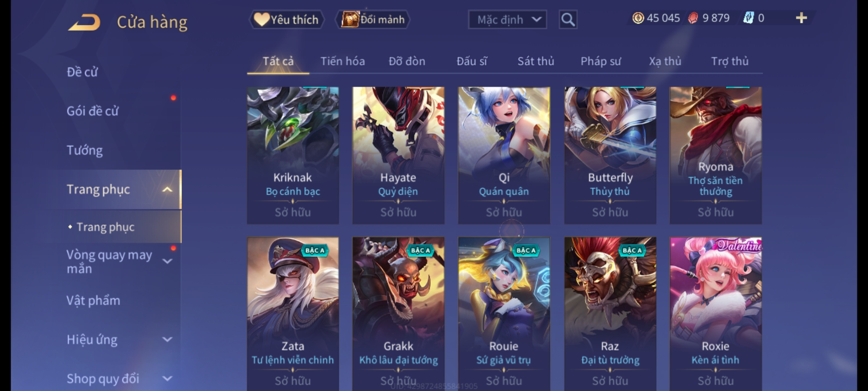Select the Roxie Kèn ái tình skin card

point(716,314)
